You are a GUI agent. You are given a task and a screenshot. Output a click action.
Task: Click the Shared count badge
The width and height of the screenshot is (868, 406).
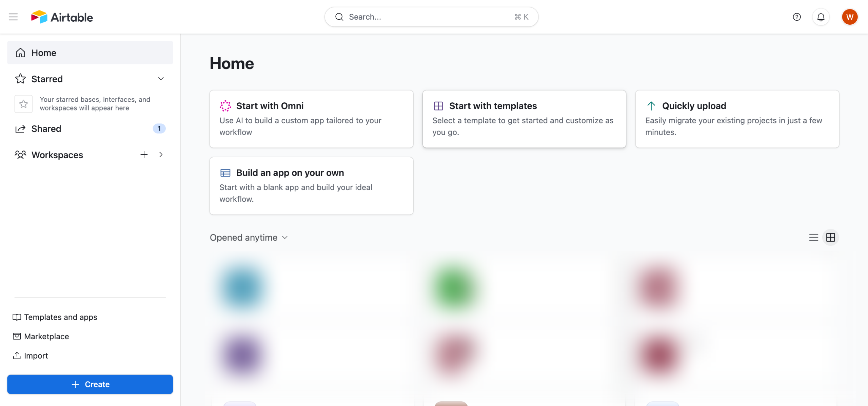coord(159,129)
